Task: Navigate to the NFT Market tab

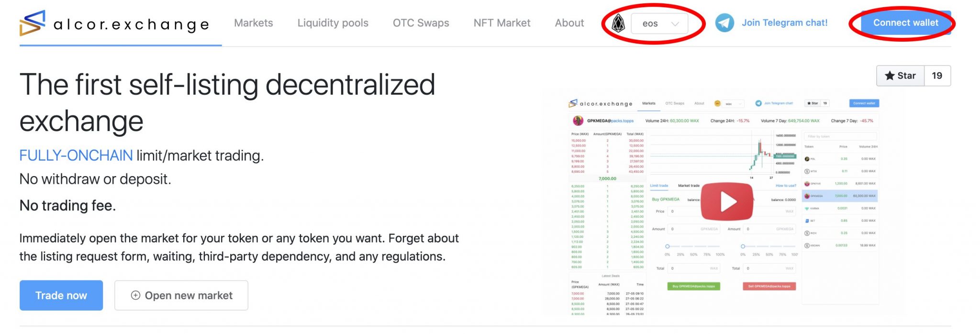Action: (501, 22)
